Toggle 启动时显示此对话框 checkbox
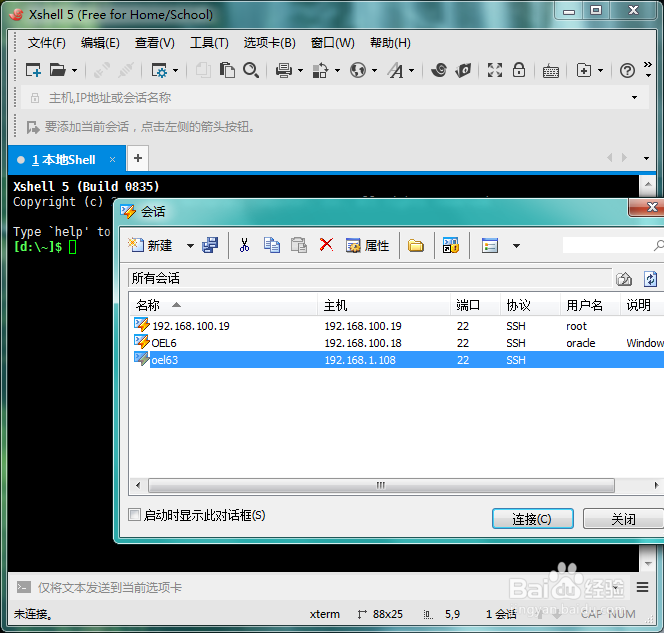The height and width of the screenshot is (633, 664). coord(134,515)
